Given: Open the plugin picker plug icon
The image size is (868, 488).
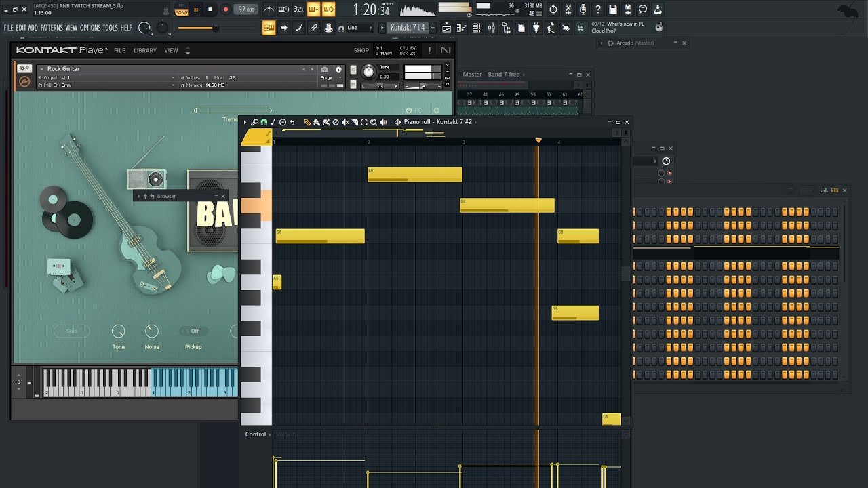Looking at the screenshot, I should tap(536, 28).
